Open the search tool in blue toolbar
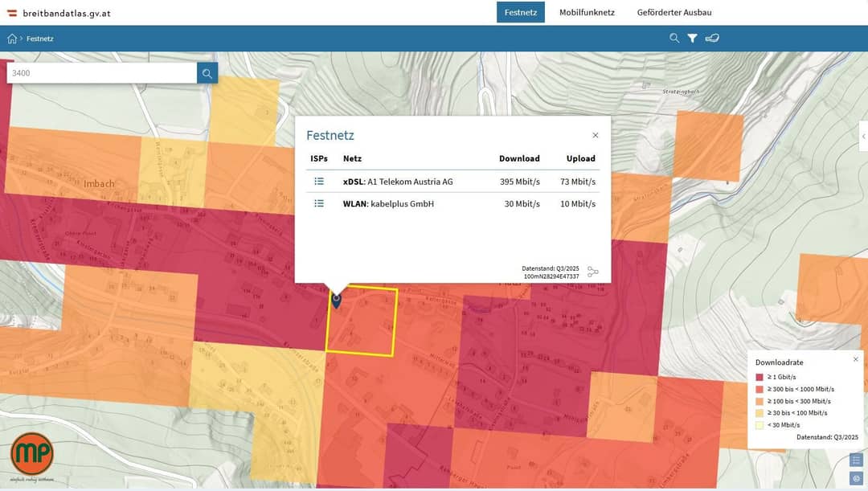Screen dimensions: 868x491 (674, 39)
